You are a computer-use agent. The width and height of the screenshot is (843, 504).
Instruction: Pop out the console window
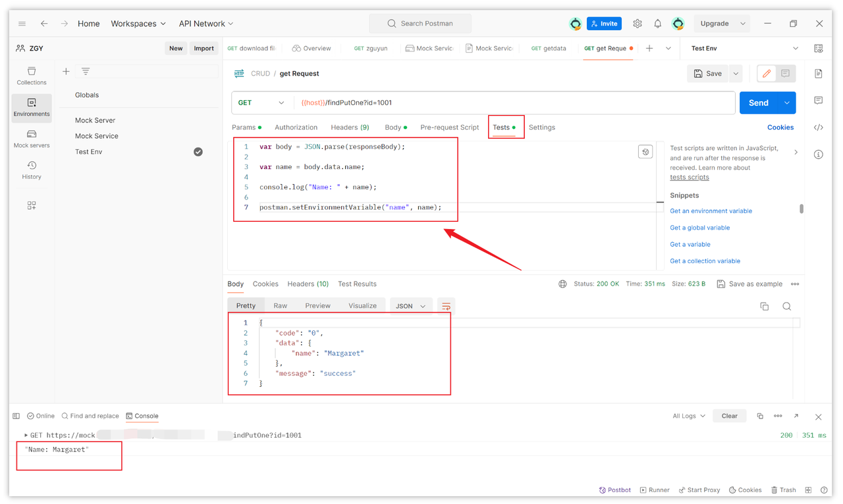click(x=796, y=416)
